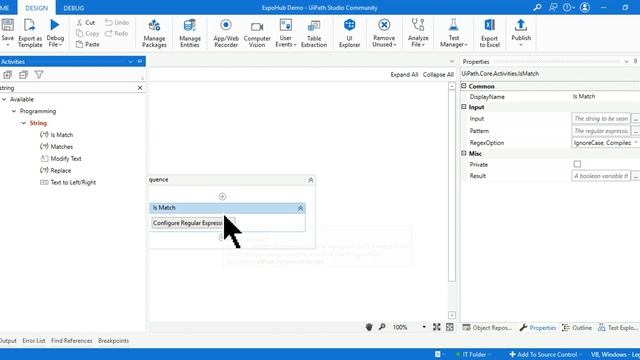Open Manage Packages
Image resolution: width=640 pixels, height=360 pixels.
tap(154, 33)
